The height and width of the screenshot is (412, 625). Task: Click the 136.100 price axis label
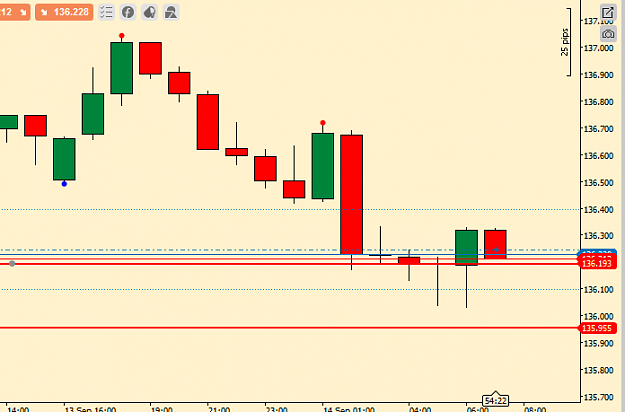[598, 289]
